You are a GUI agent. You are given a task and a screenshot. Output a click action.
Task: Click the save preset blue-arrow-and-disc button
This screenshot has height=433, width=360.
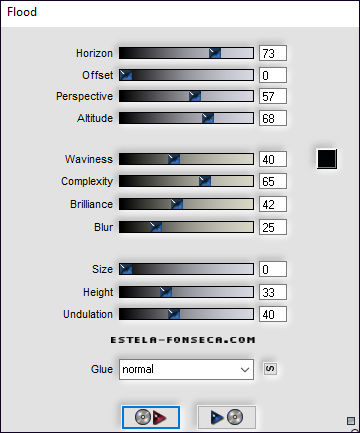[227, 417]
